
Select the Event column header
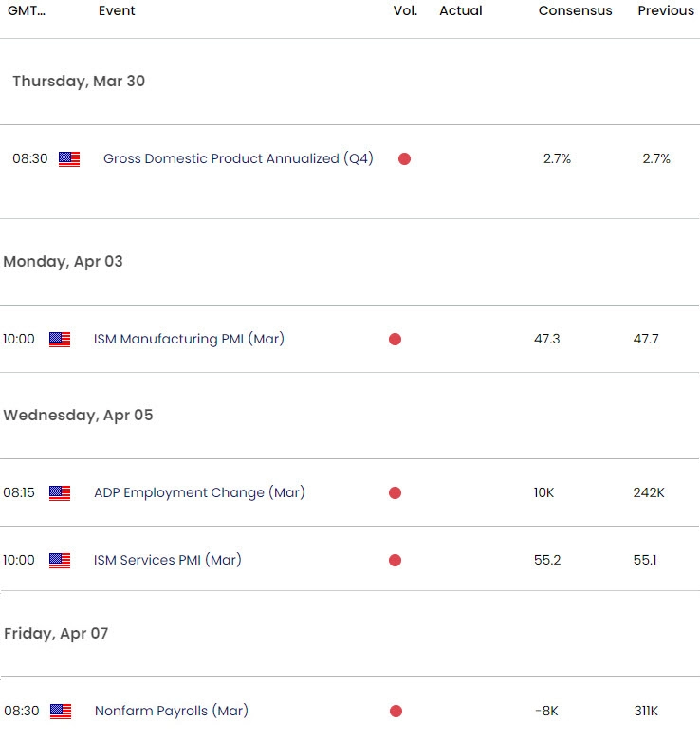point(117,10)
